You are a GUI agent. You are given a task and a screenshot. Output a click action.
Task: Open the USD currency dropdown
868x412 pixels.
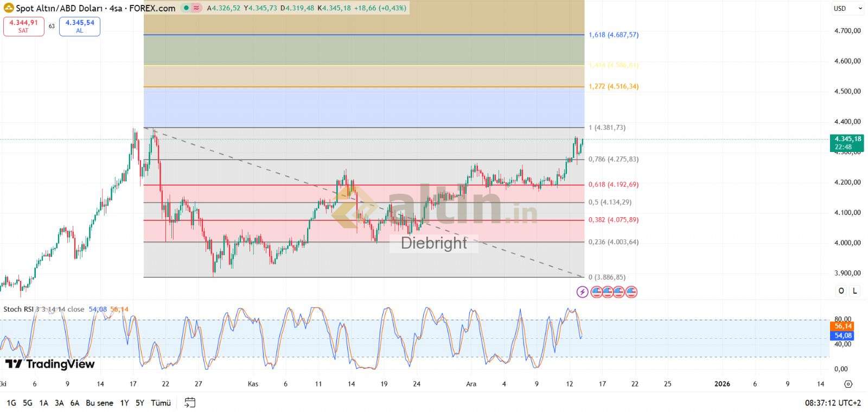pos(848,8)
